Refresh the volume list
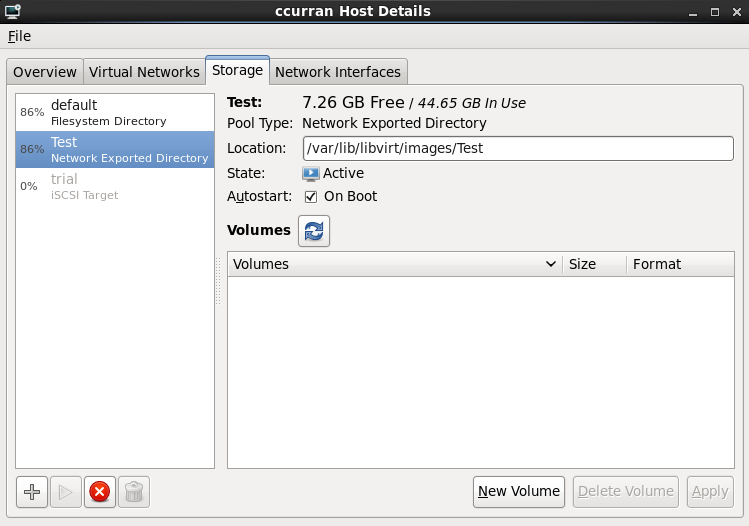Viewport: 749px width, 526px height. 314,231
